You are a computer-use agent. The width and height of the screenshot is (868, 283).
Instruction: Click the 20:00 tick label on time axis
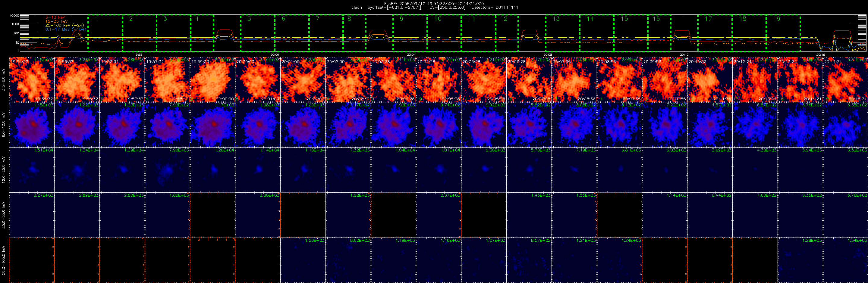coord(275,54)
